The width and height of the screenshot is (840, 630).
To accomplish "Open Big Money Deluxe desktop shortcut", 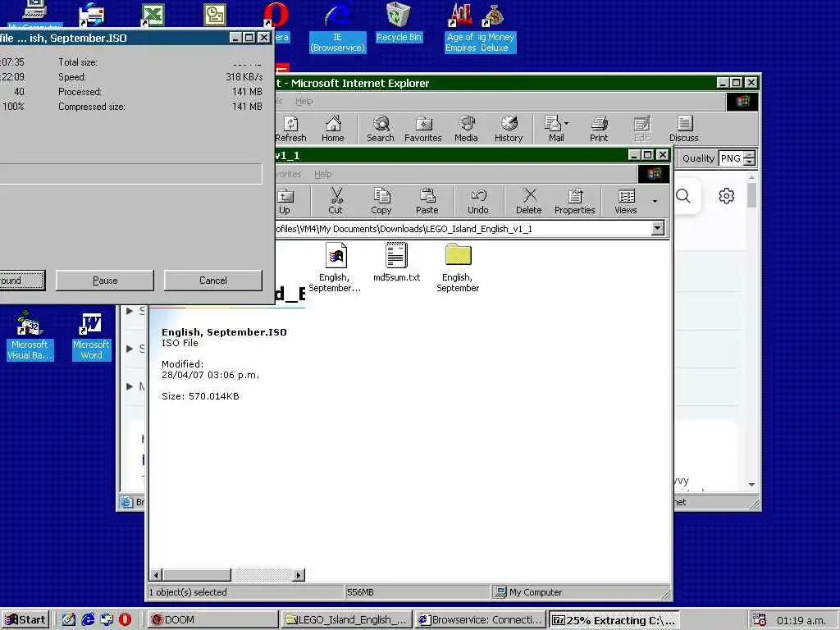I will [496, 28].
